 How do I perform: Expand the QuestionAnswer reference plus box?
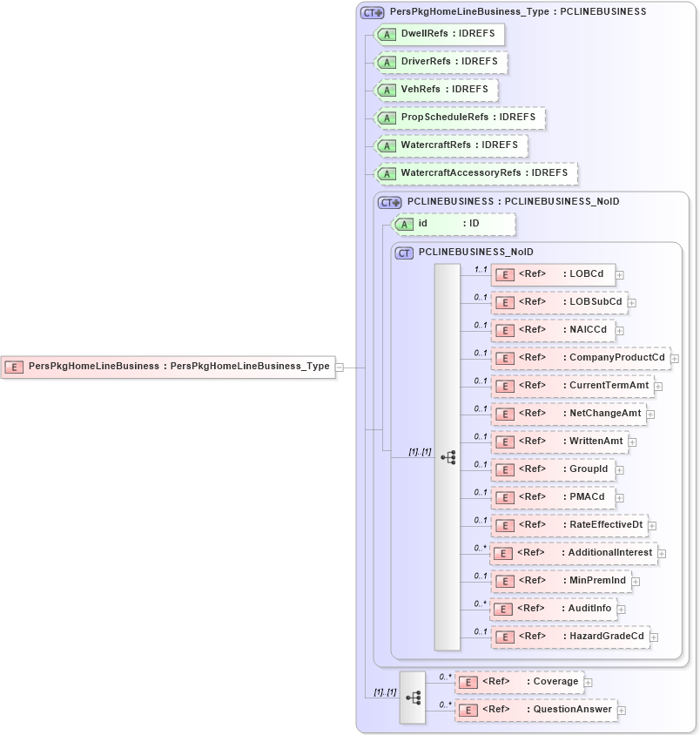[x=621, y=710]
